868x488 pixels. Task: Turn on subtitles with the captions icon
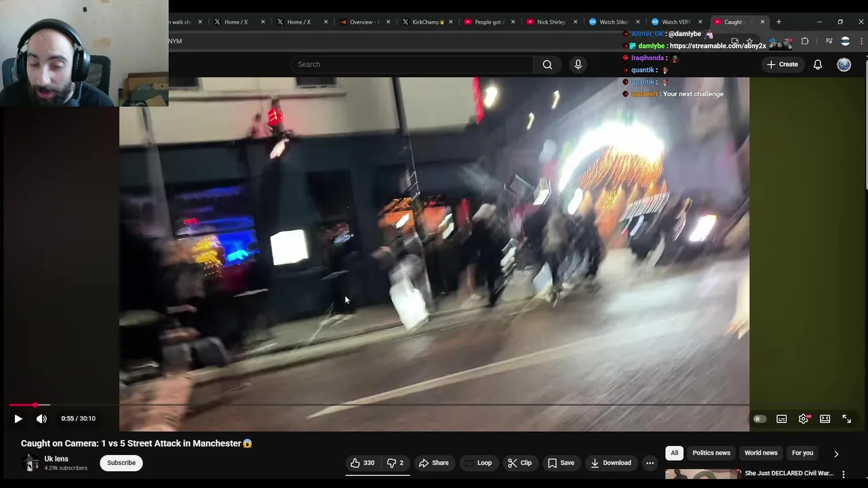click(x=781, y=419)
